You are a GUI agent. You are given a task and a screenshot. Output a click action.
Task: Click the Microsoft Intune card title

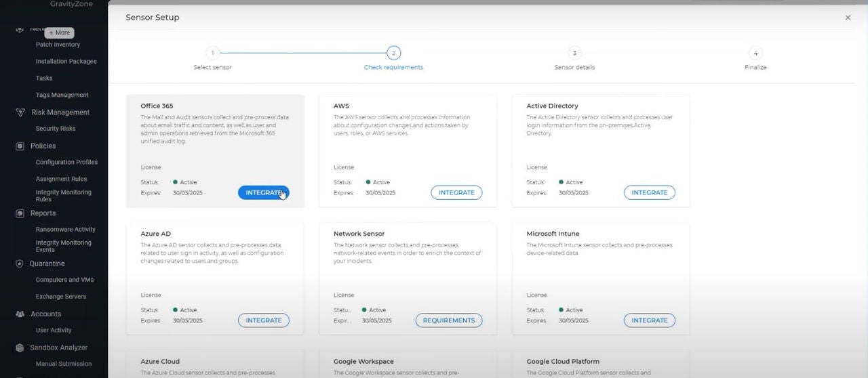click(x=553, y=234)
